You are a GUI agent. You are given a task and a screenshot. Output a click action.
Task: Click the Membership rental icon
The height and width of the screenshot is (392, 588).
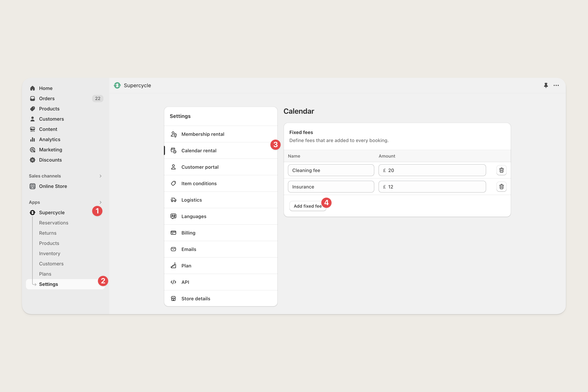click(173, 134)
